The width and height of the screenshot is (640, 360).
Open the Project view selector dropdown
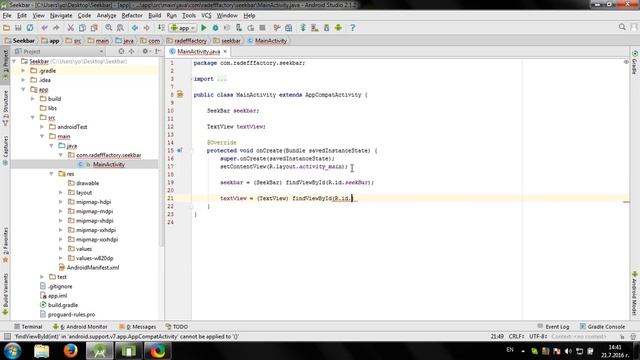[59, 51]
